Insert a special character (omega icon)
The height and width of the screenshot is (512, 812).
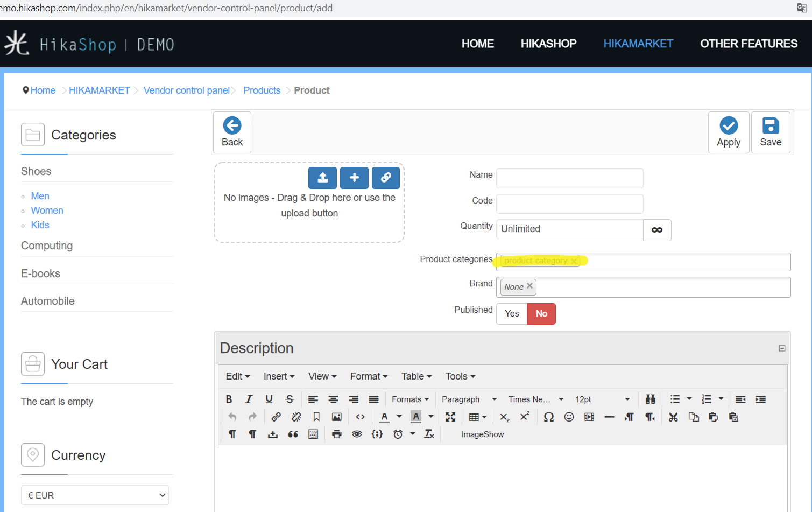point(548,417)
